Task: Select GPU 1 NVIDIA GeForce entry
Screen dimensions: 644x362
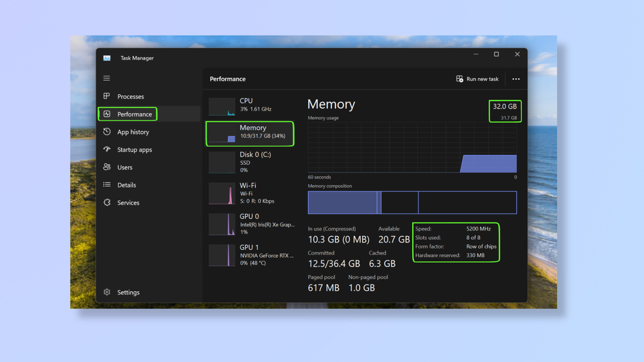Action: (250, 255)
